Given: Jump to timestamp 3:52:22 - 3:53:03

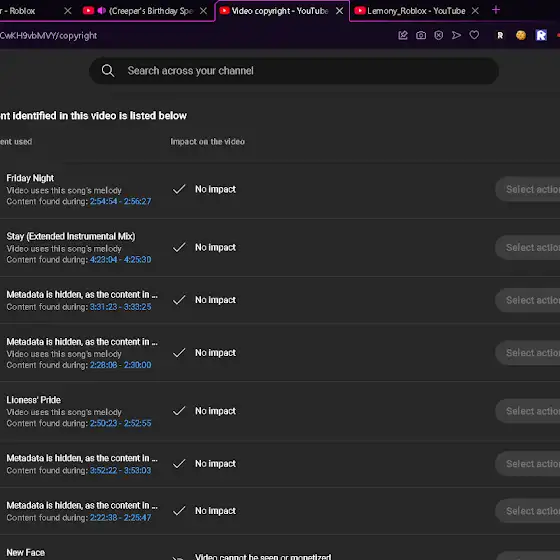Looking at the screenshot, I should pos(120,470).
